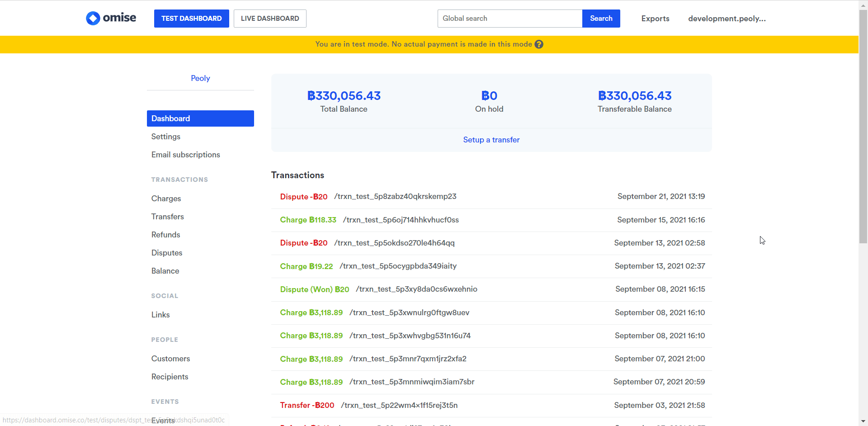Go to Transfers in the sidebar
The width and height of the screenshot is (868, 426).
point(168,217)
